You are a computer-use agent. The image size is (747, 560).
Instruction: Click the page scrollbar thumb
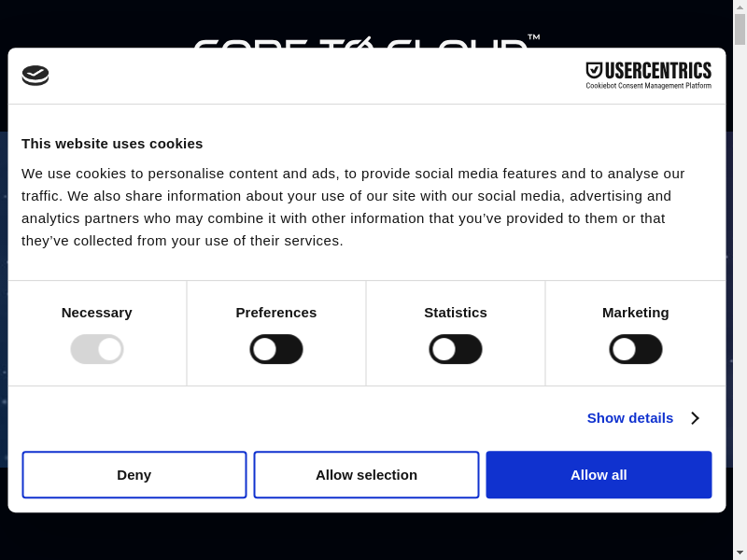point(740,30)
